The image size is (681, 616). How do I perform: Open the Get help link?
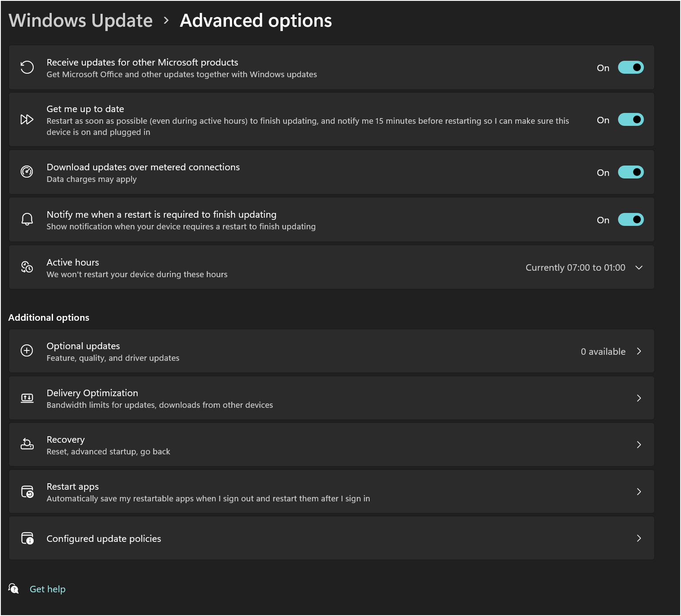pos(47,589)
